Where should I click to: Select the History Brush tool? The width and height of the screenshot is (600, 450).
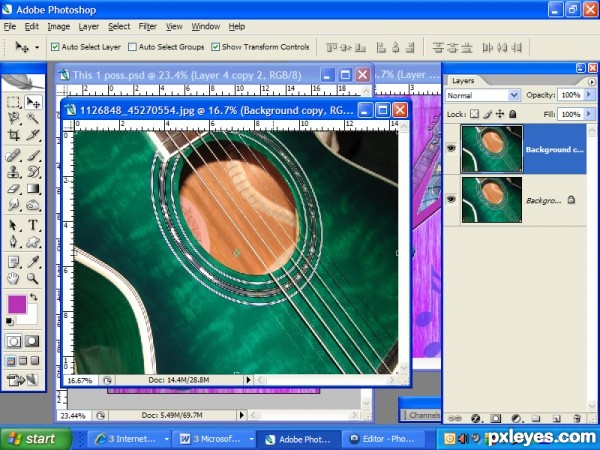coord(33,172)
